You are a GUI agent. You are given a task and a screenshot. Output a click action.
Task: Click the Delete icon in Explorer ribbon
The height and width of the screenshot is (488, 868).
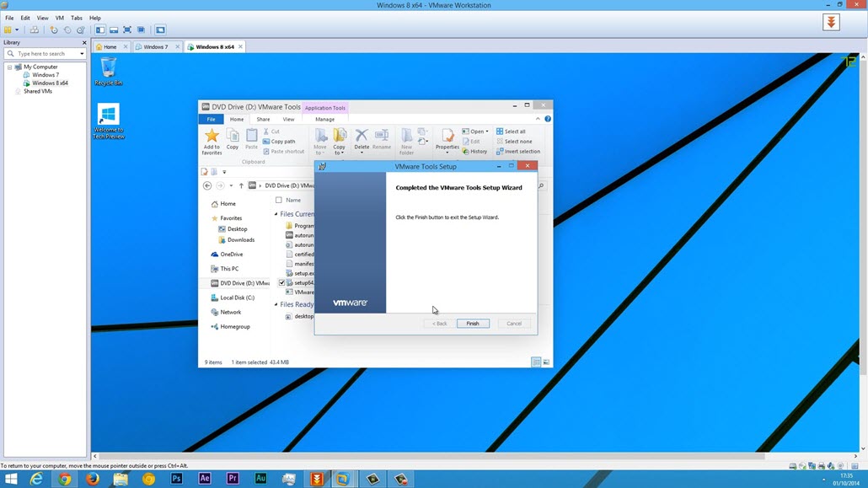click(x=362, y=137)
